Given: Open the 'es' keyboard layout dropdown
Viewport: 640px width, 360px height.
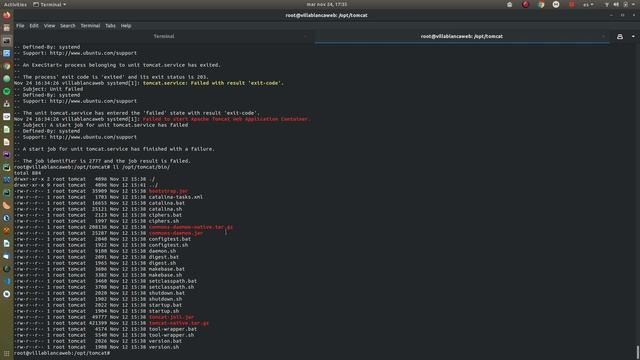Looking at the screenshot, I should tap(588, 4).
